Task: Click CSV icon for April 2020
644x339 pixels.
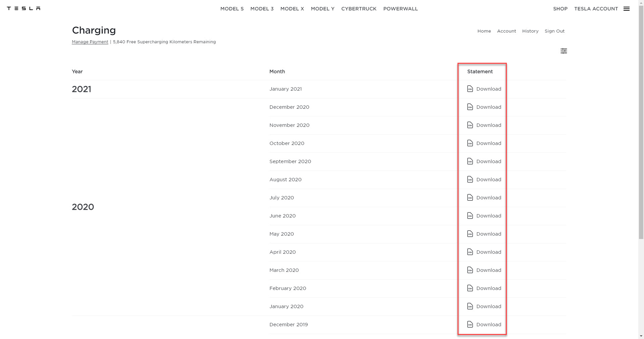Action: [x=470, y=252]
